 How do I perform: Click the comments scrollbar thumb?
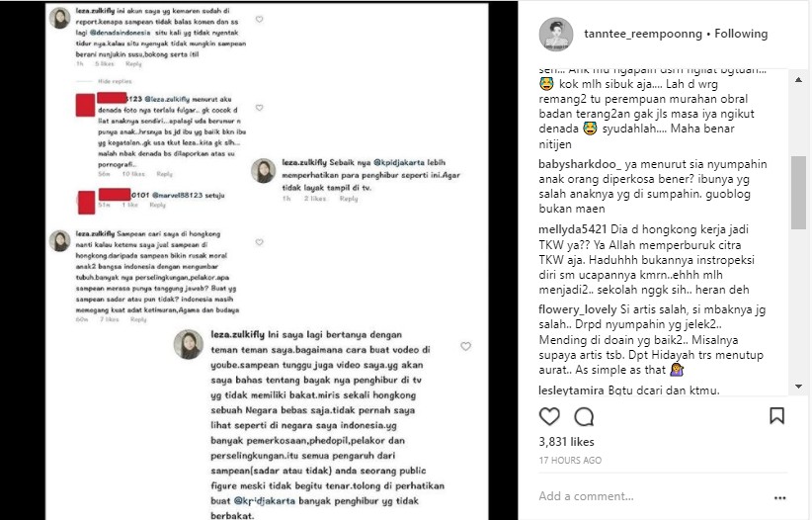[798, 193]
